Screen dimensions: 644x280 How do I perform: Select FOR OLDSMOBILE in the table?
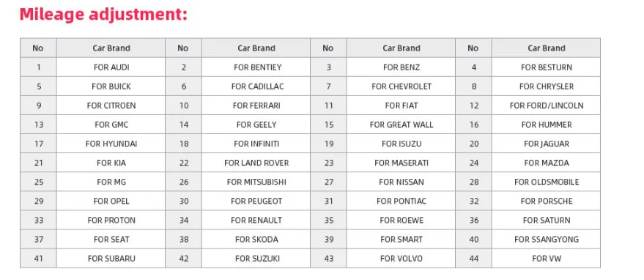point(546,182)
